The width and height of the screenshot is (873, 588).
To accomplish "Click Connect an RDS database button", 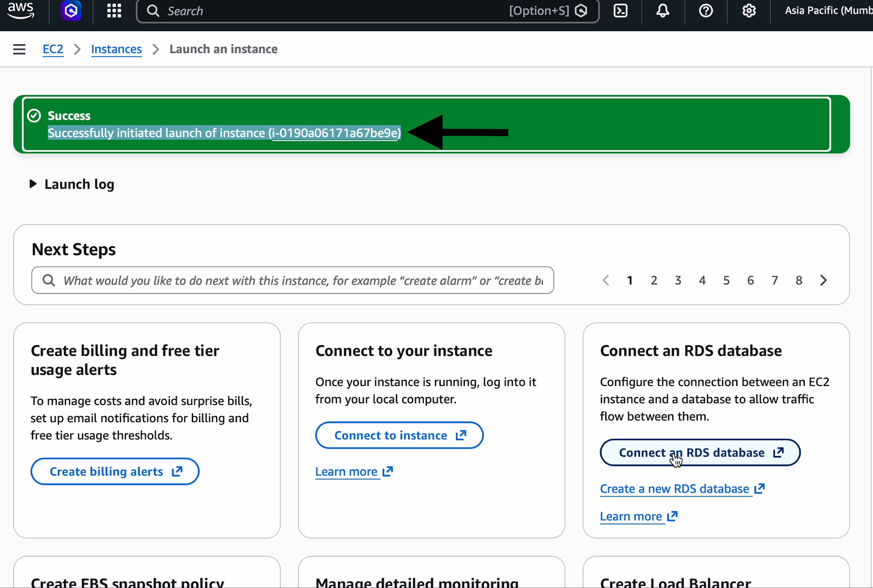I will click(700, 453).
